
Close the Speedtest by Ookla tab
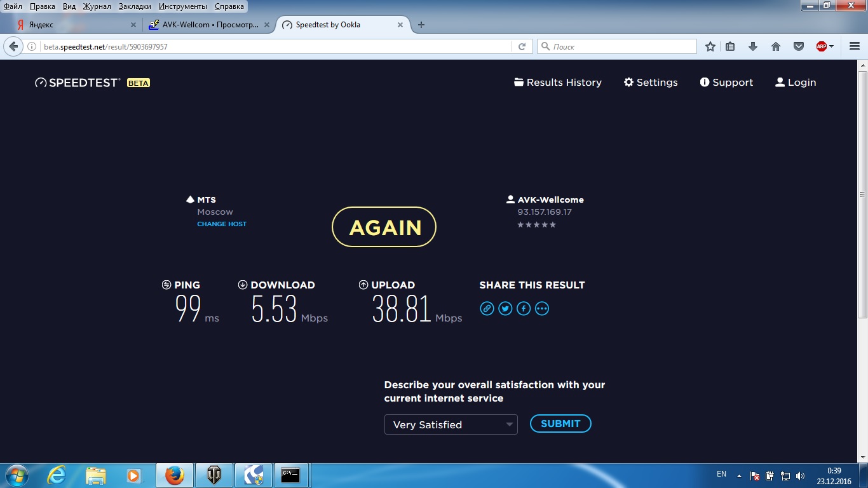(x=400, y=25)
